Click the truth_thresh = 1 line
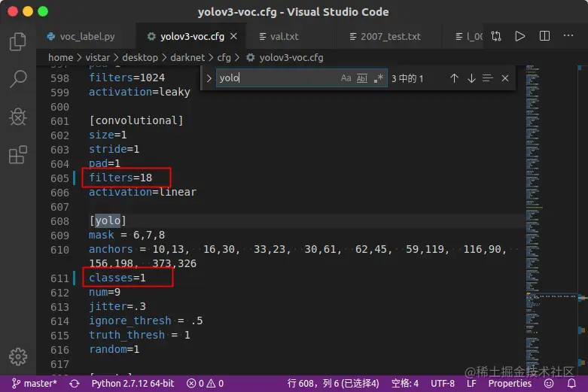588x392 pixels. tap(139, 335)
